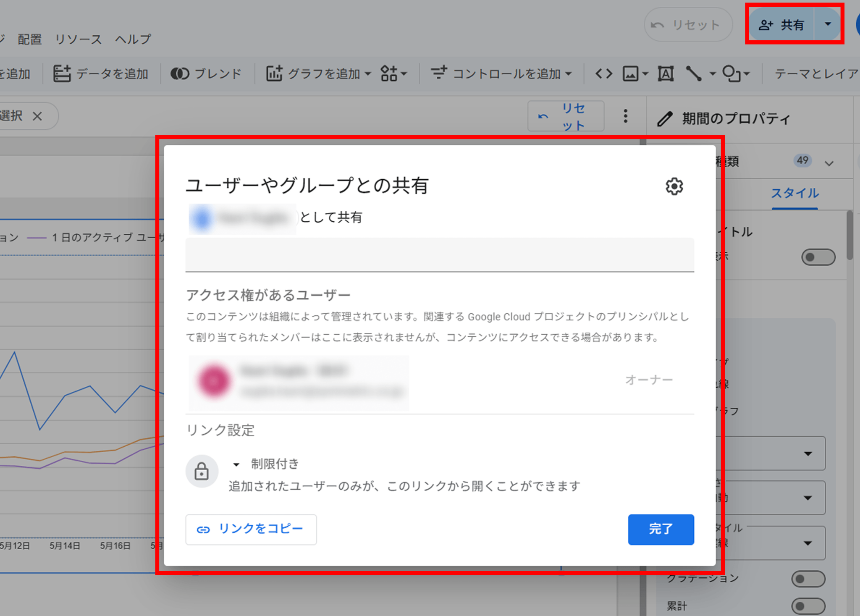The image size is (860, 616).
Task: Open the image tool dropdown arrow
Action: (x=645, y=74)
